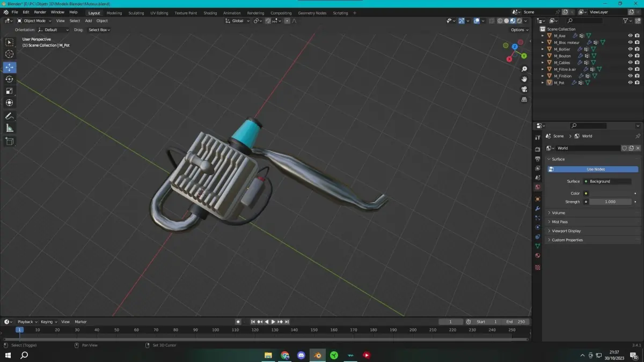This screenshot has height=362, width=644.
Task: Toggle X-ray mode in viewport header
Action: tap(491, 21)
